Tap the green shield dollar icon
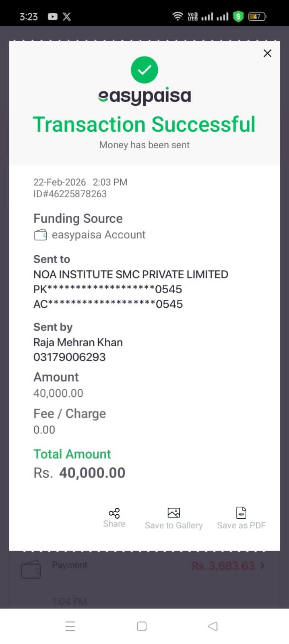This screenshot has width=289, height=644. [239, 17]
